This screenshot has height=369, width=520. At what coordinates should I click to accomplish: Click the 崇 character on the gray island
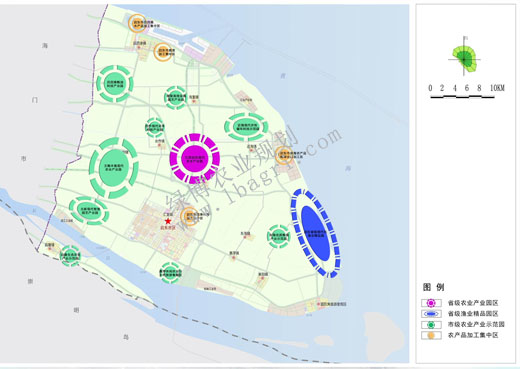30,281
